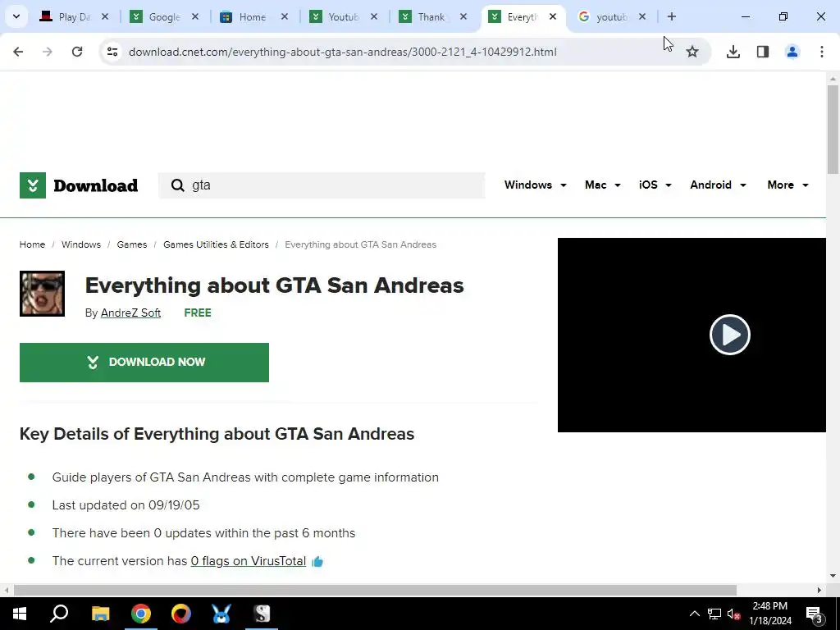840x630 pixels.
Task: Click the Download site wordmark
Action: coord(95,186)
